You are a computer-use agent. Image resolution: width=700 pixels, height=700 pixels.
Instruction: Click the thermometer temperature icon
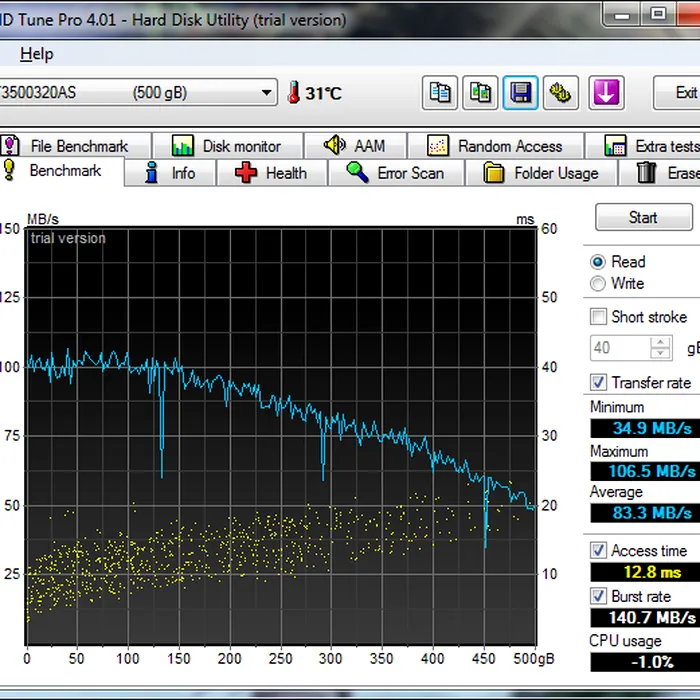[x=294, y=92]
